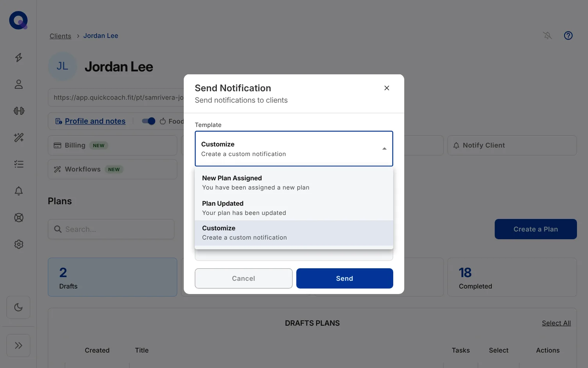Click the Created column header
This screenshot has height=368, width=588.
pos(97,350)
